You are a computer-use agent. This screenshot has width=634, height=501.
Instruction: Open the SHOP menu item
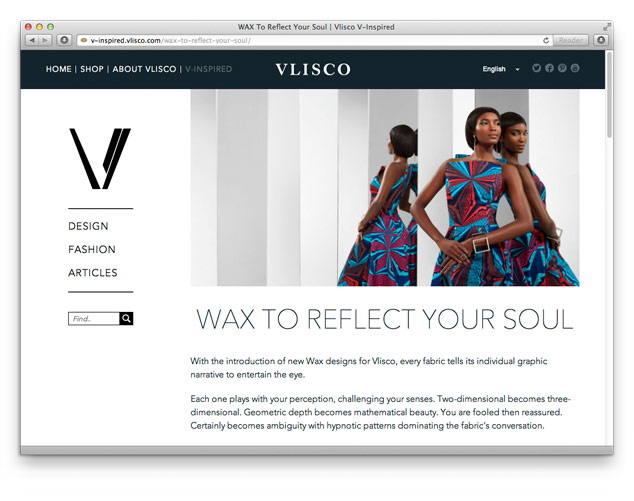point(92,69)
